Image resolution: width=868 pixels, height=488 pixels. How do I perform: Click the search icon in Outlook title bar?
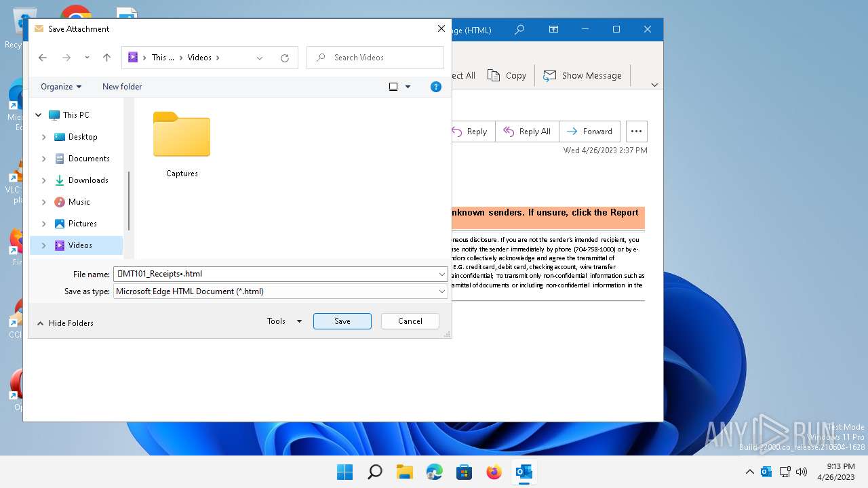pos(519,30)
